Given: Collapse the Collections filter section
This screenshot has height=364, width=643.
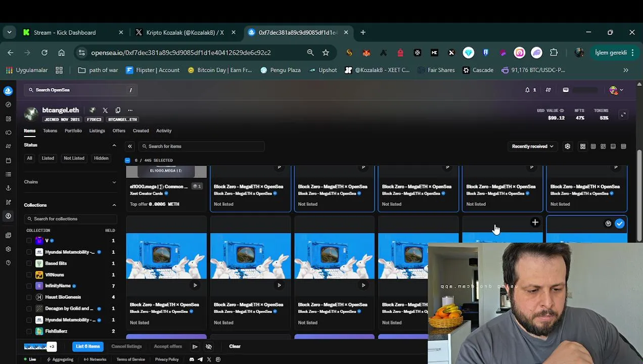Looking at the screenshot, I should point(114,205).
